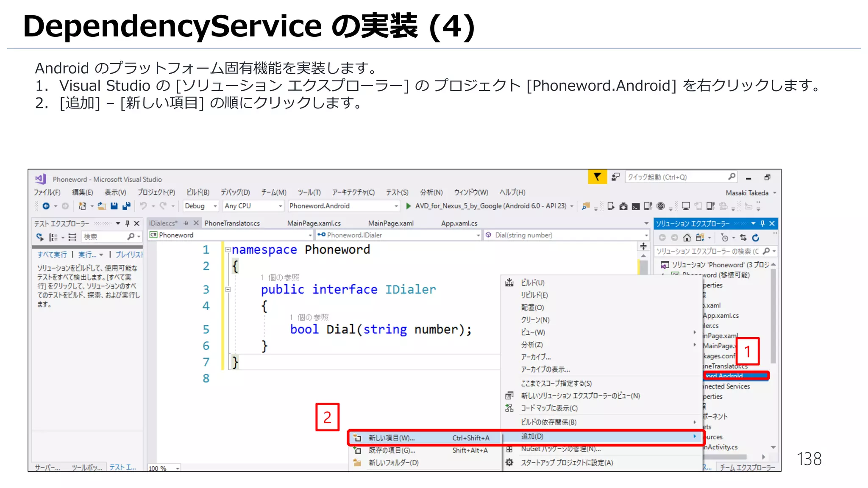Click the Pending Changes Filter clock icon
Image resolution: width=868 pixels, height=488 pixels.
(x=725, y=238)
